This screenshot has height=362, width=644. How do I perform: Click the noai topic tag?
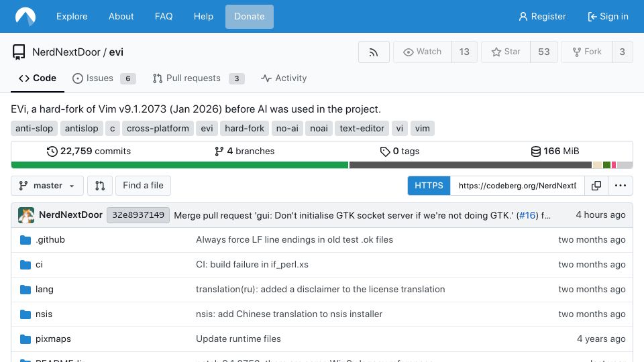pyautogui.click(x=319, y=129)
